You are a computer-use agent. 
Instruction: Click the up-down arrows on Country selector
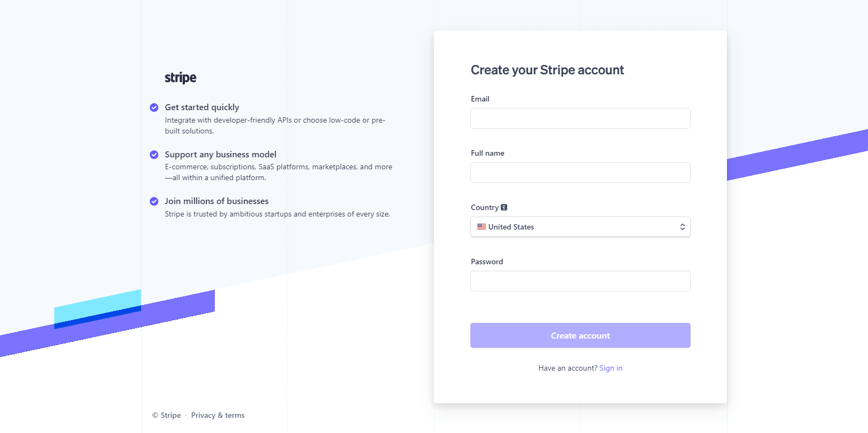682,227
